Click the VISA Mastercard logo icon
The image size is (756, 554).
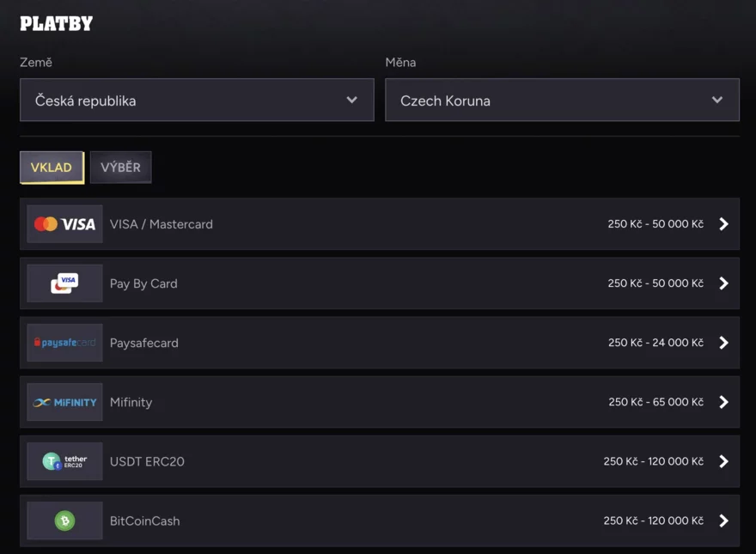[64, 224]
